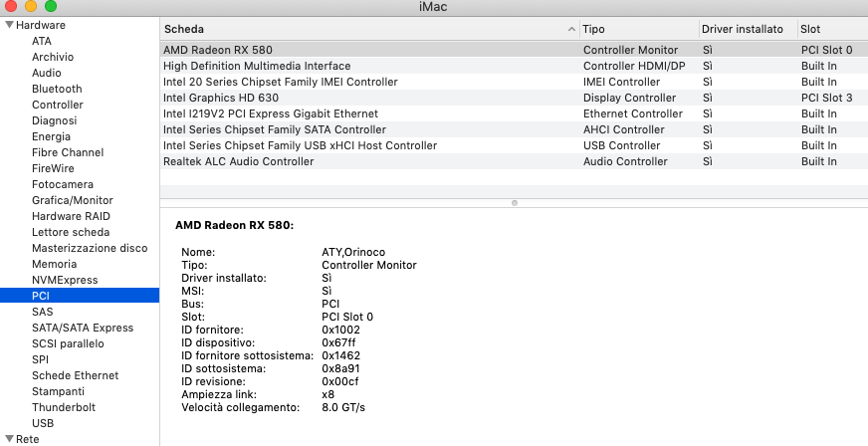Click the split-view divider handle dot
The height and width of the screenshot is (446, 868).
coord(515,203)
